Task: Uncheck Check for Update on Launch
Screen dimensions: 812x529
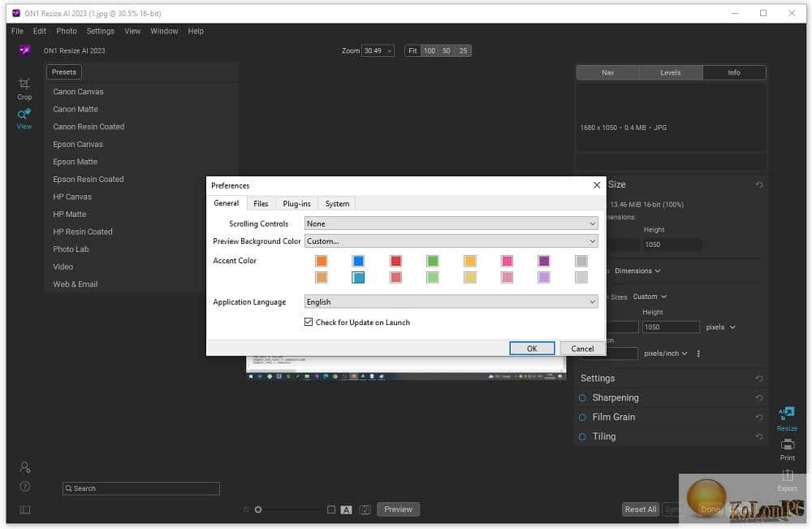Action: point(309,322)
